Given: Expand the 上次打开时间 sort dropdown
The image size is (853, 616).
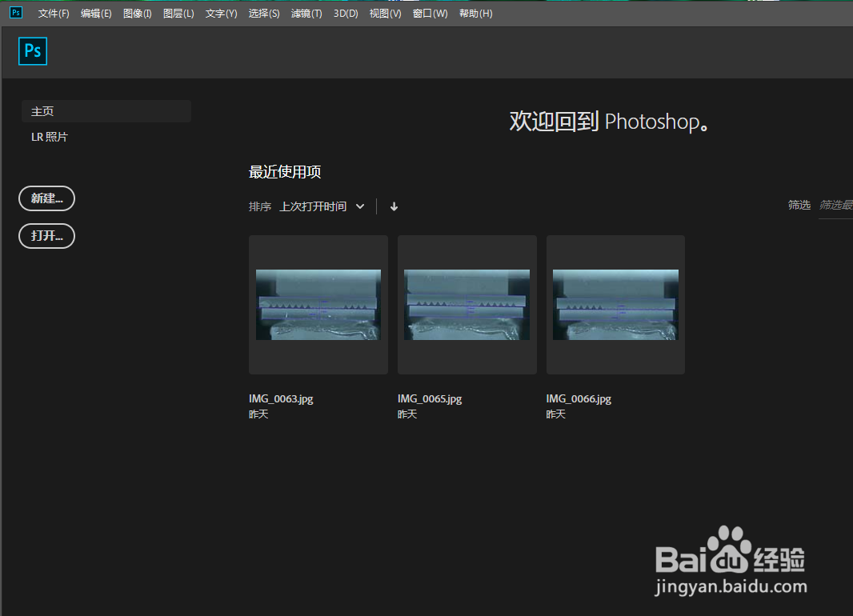Looking at the screenshot, I should [x=322, y=206].
